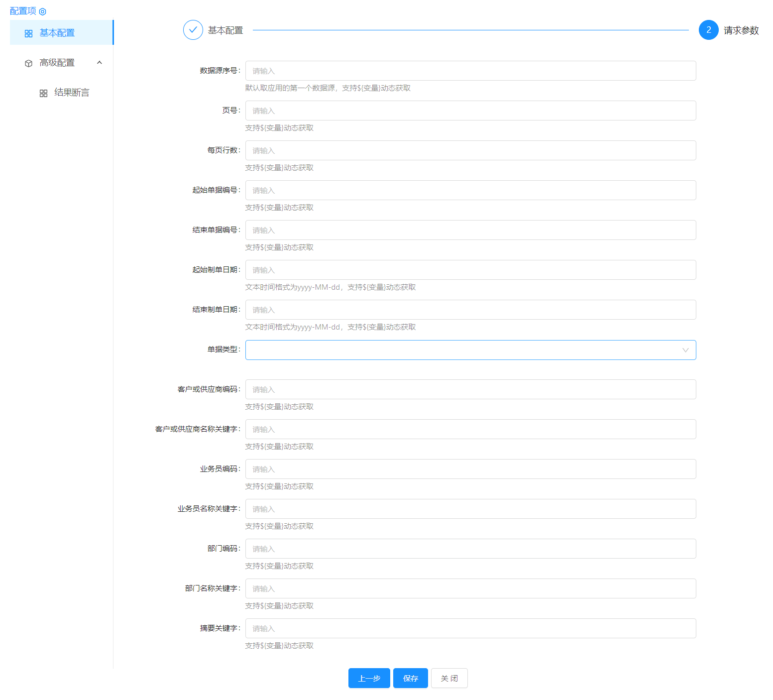Click the checkmark circle for step 基本配置
The height and width of the screenshot is (700, 773).
pyautogui.click(x=193, y=30)
